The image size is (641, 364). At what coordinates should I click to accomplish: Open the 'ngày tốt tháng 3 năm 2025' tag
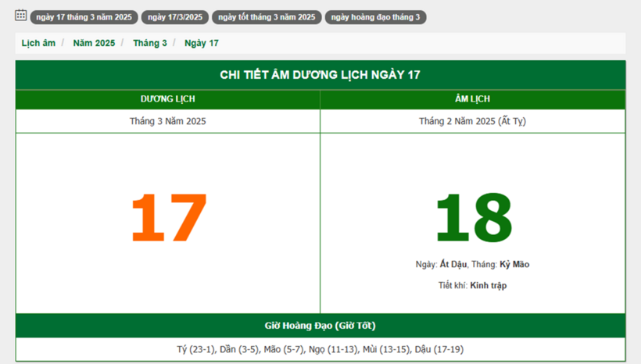267,17
